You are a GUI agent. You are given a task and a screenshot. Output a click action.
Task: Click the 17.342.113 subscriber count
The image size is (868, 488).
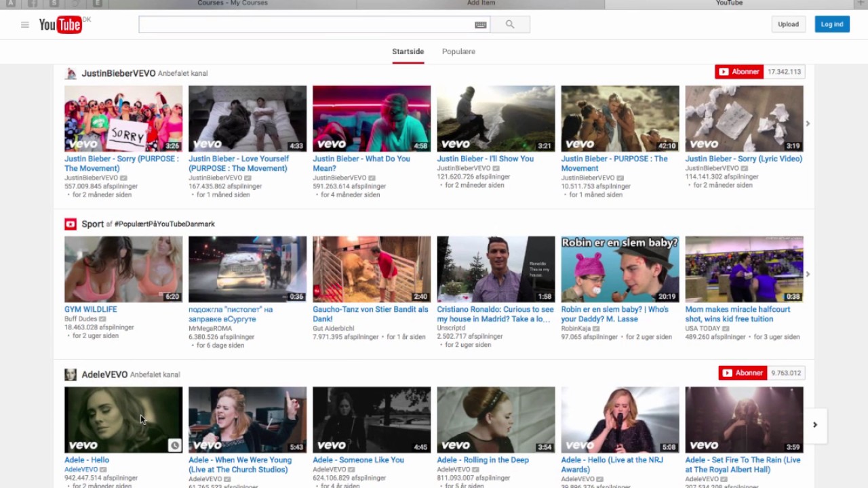(x=784, y=72)
